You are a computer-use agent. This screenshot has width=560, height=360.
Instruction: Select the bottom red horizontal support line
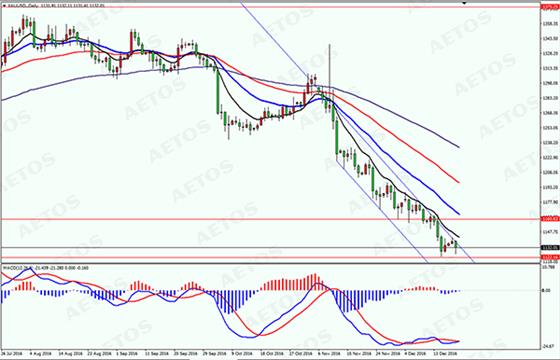pyautogui.click(x=270, y=258)
